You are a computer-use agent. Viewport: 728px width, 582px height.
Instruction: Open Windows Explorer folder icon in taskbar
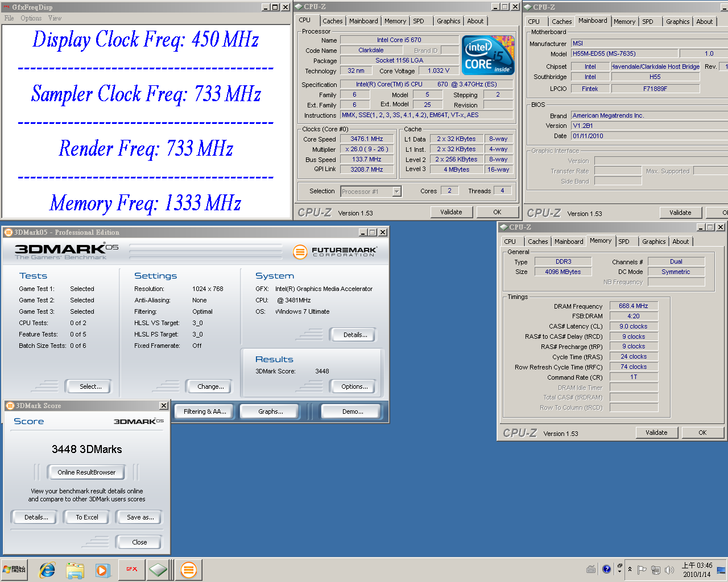coord(75,569)
